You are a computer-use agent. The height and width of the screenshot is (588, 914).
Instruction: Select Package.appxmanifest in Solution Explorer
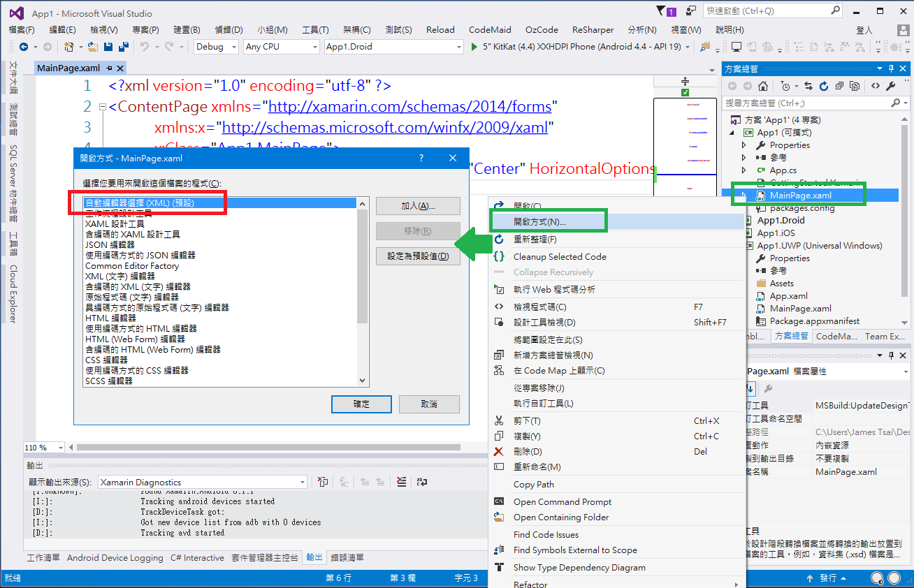pyautogui.click(x=814, y=321)
